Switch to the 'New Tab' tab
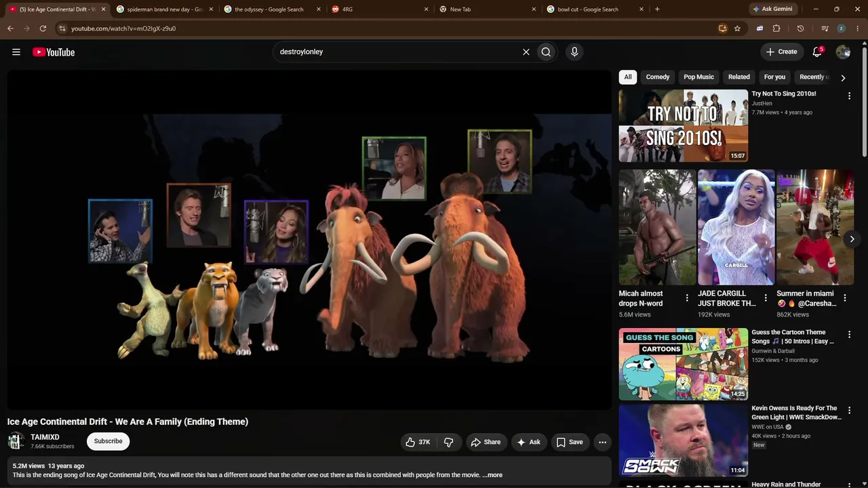 click(x=486, y=9)
